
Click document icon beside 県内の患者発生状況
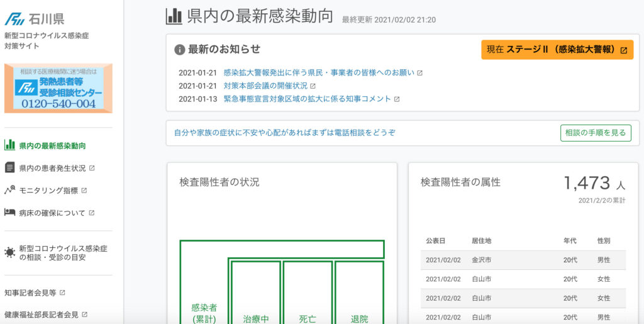tap(9, 167)
